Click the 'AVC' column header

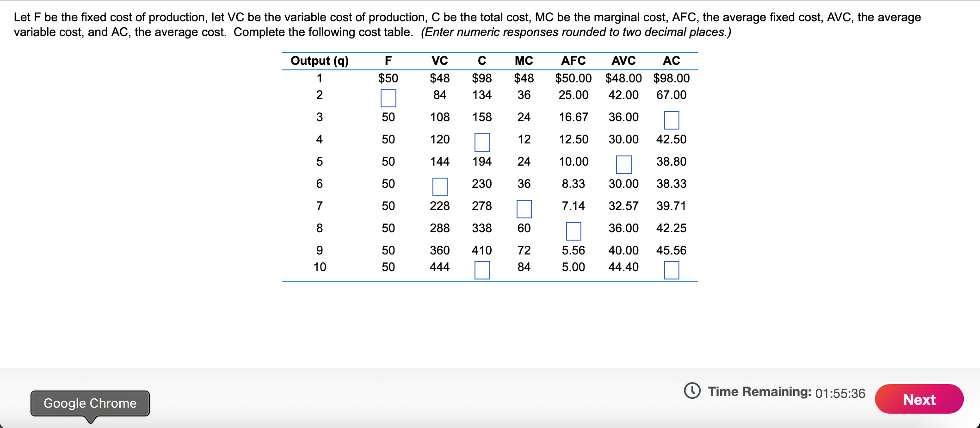[623, 61]
